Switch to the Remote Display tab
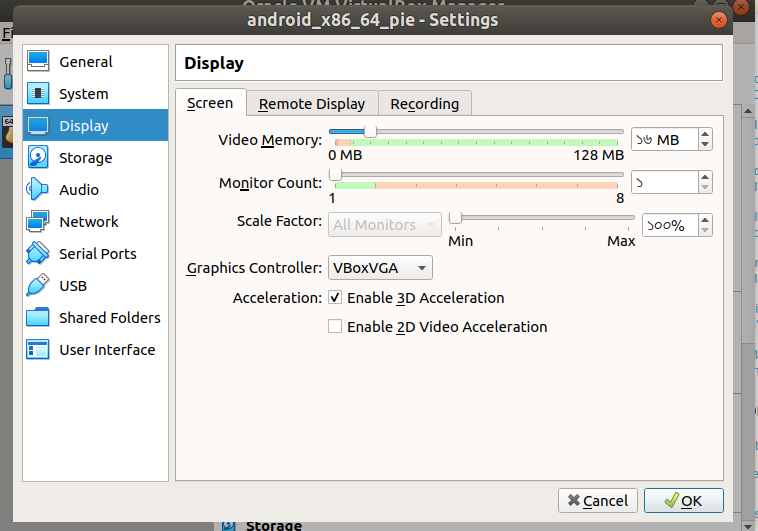 [x=312, y=103]
